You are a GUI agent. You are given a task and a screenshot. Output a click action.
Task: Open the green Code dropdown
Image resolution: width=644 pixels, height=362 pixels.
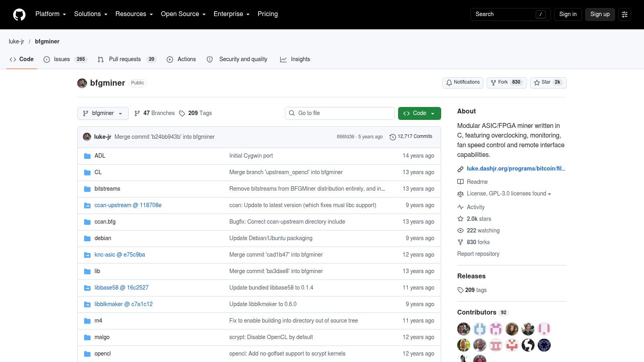pos(419,113)
